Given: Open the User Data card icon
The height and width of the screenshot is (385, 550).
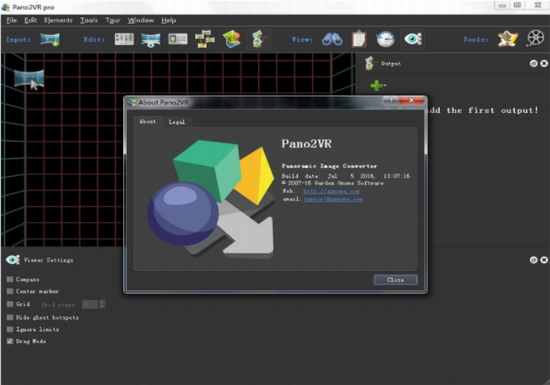Looking at the screenshot, I should pyautogui.click(x=178, y=39).
